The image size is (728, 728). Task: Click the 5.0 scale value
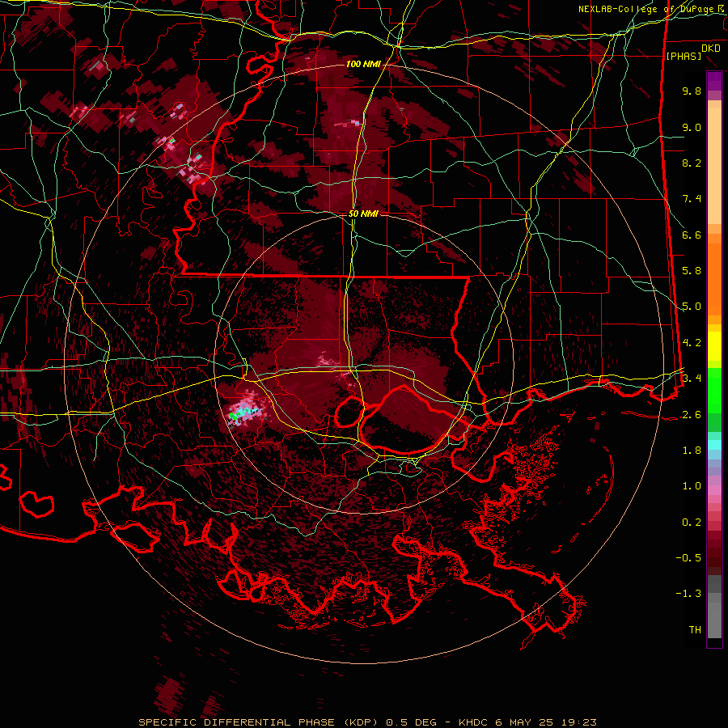[x=692, y=307]
